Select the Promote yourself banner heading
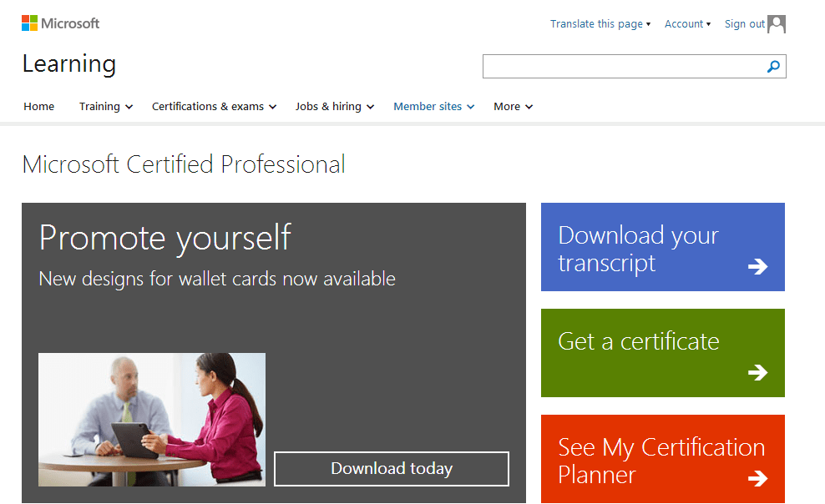825x504 pixels. [x=165, y=238]
